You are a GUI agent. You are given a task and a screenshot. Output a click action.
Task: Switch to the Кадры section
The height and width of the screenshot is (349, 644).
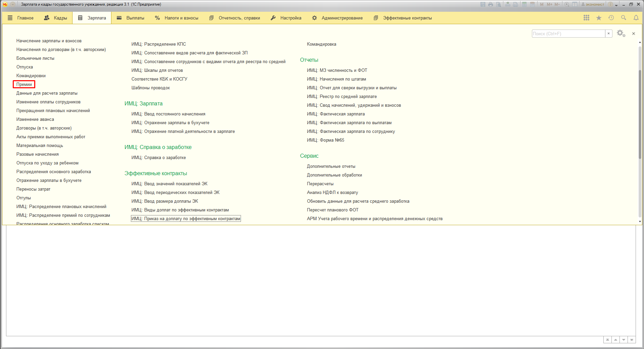click(x=56, y=18)
